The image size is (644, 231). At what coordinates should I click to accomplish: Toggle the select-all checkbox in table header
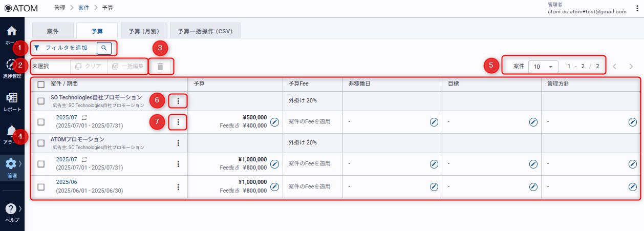pos(41,84)
